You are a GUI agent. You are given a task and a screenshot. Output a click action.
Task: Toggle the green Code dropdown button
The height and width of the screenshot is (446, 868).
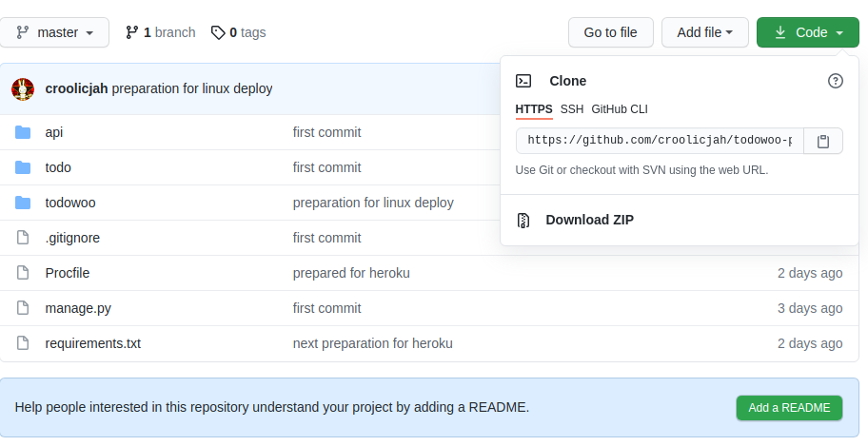pyautogui.click(x=808, y=32)
